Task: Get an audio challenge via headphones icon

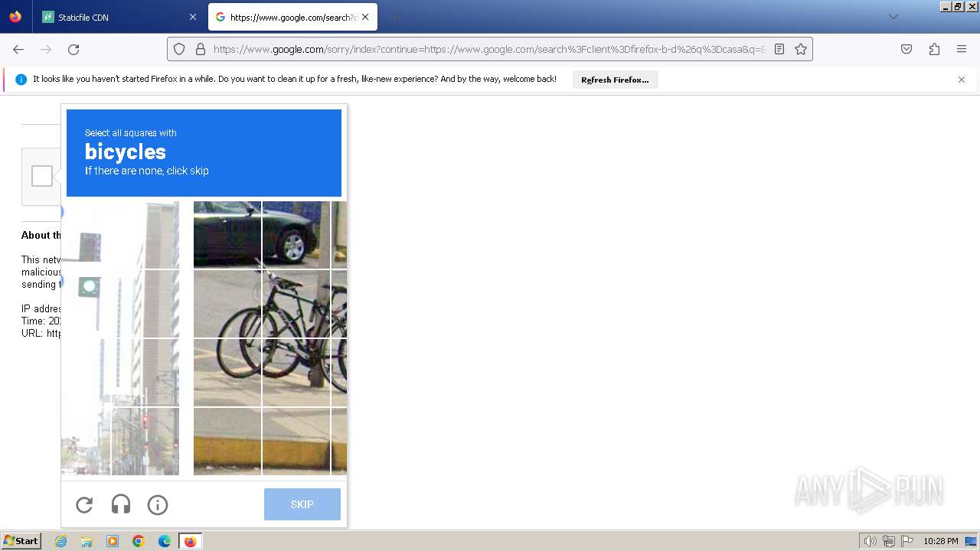Action: [x=121, y=505]
